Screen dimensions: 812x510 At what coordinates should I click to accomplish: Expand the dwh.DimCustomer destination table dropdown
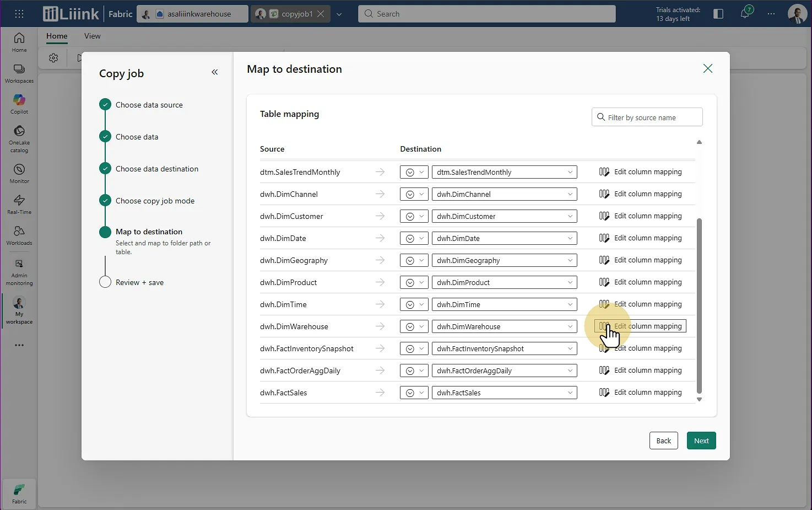coord(504,216)
